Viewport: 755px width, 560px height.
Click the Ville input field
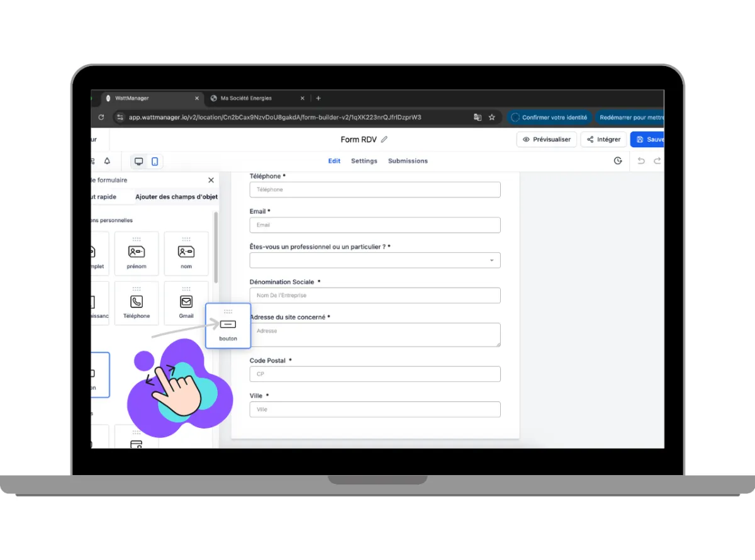click(375, 409)
